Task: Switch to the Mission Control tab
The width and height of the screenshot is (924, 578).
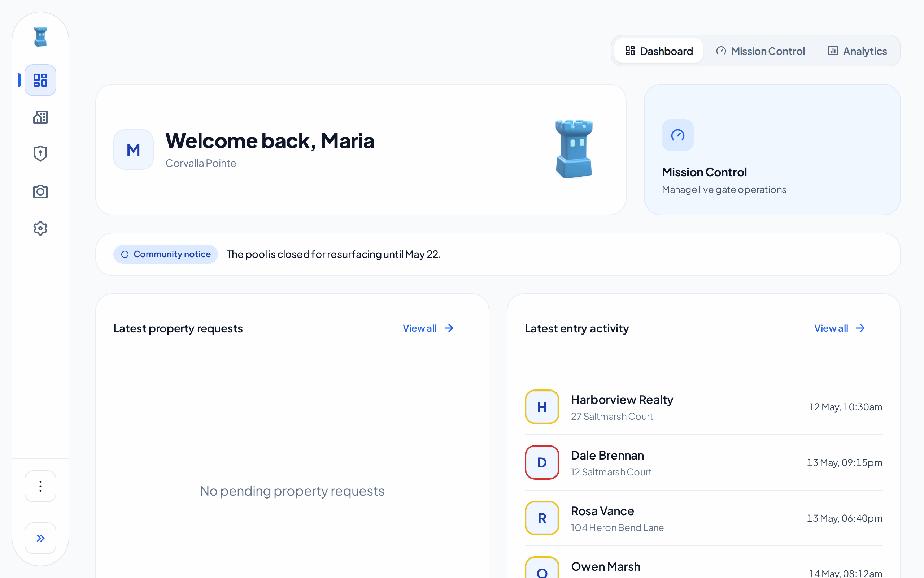Action: (x=760, y=51)
